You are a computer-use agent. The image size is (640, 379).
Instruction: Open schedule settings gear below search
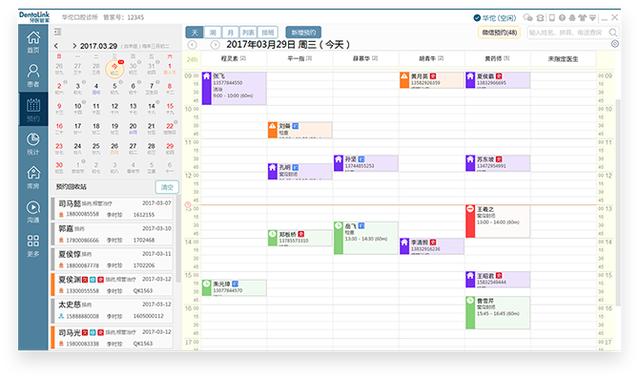[x=615, y=44]
